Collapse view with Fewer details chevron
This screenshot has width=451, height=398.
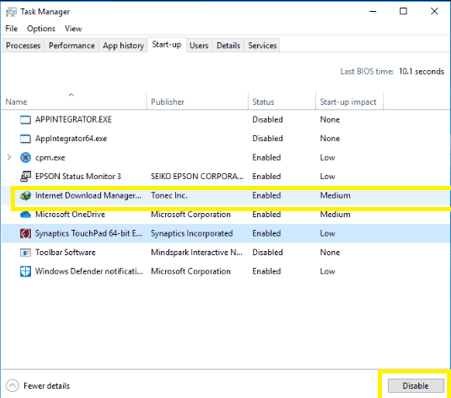pyautogui.click(x=12, y=386)
